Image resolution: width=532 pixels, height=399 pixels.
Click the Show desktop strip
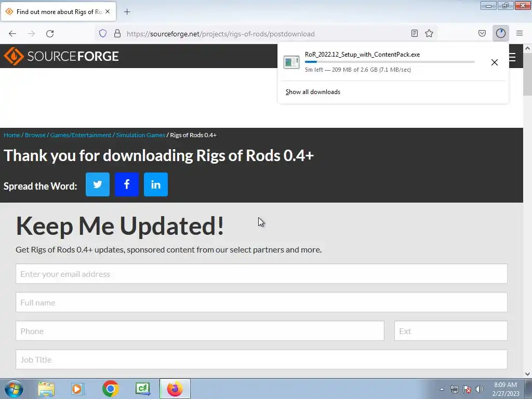[528, 389]
